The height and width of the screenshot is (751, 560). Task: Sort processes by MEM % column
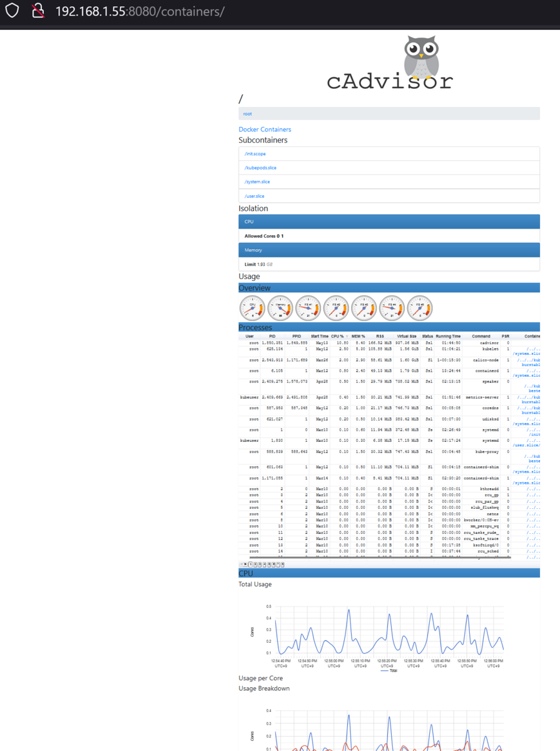(x=359, y=336)
